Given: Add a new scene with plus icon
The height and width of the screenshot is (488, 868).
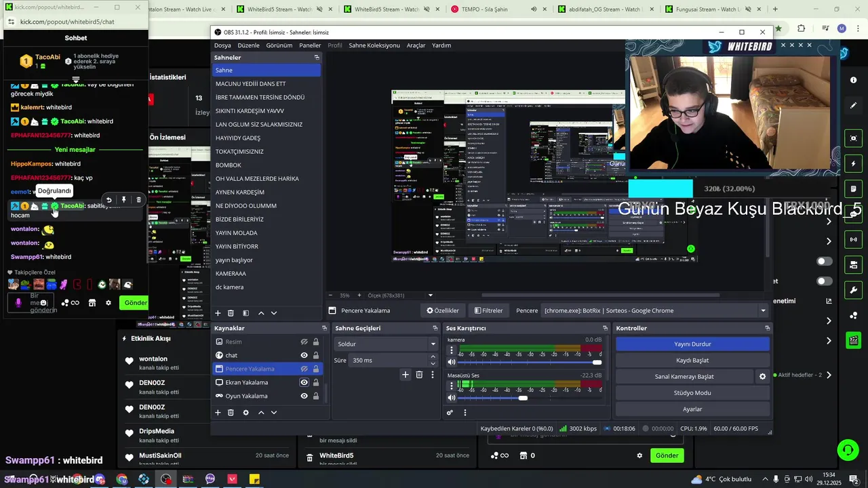Looking at the screenshot, I should pyautogui.click(x=218, y=313).
